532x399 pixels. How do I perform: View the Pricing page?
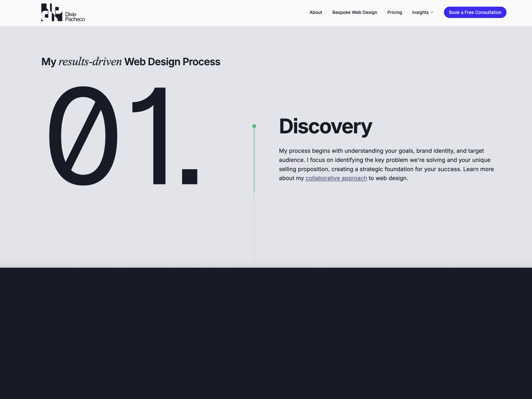click(x=394, y=12)
